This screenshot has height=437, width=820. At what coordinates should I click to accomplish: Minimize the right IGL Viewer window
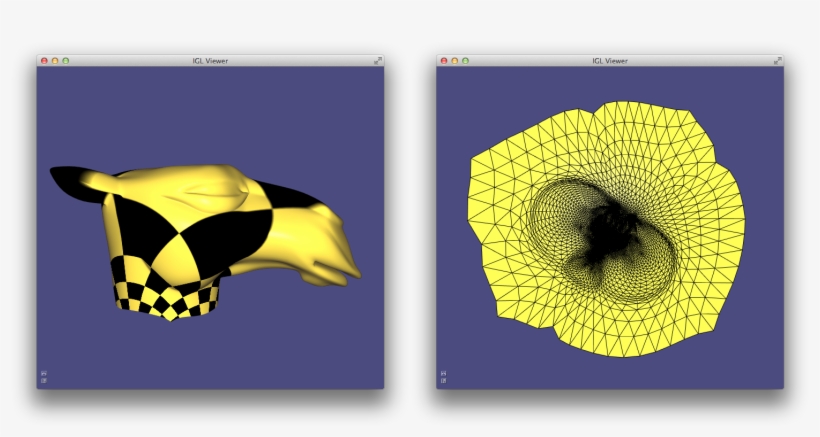(455, 61)
